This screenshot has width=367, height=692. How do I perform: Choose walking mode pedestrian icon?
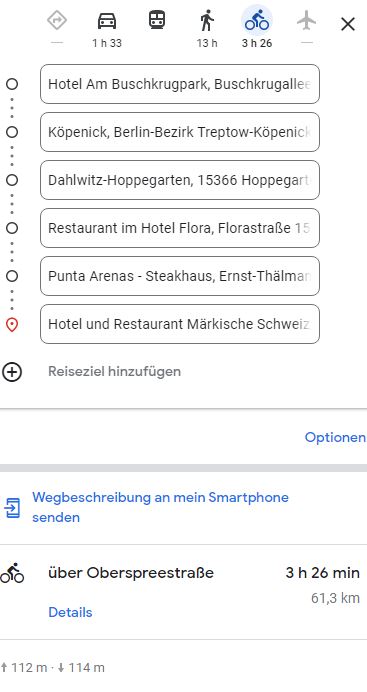click(x=207, y=21)
